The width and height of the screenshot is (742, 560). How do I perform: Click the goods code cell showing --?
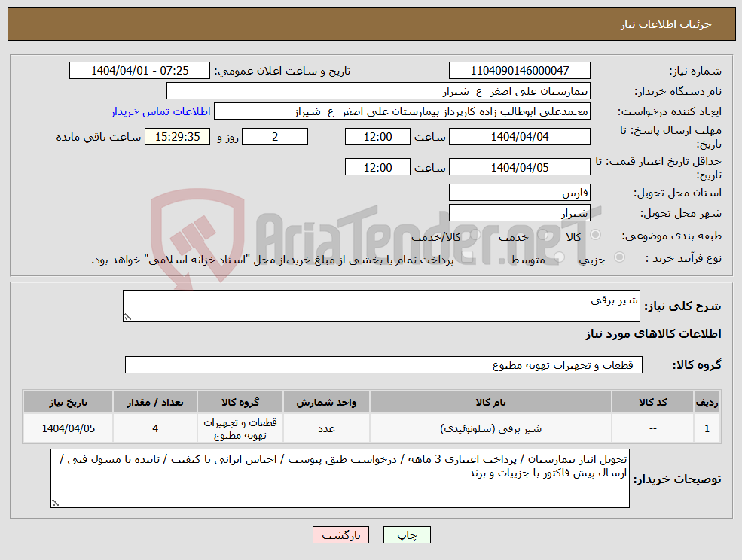coord(652,428)
